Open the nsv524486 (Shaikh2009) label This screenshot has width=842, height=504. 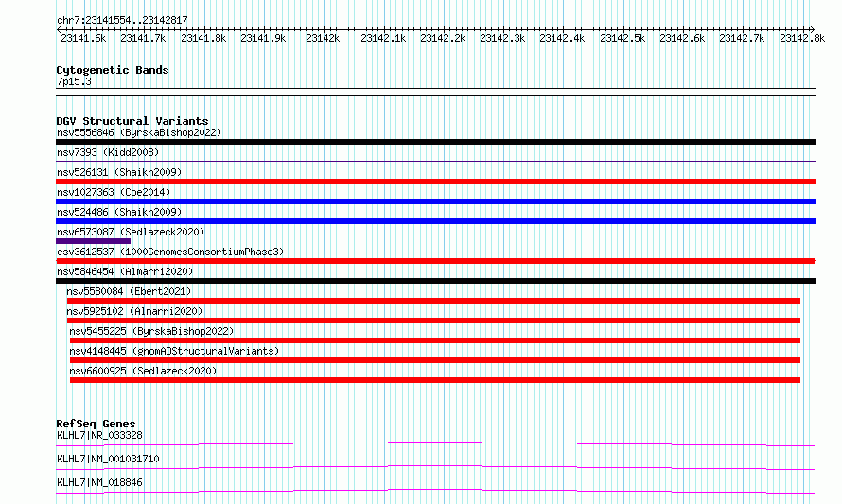[x=119, y=212]
